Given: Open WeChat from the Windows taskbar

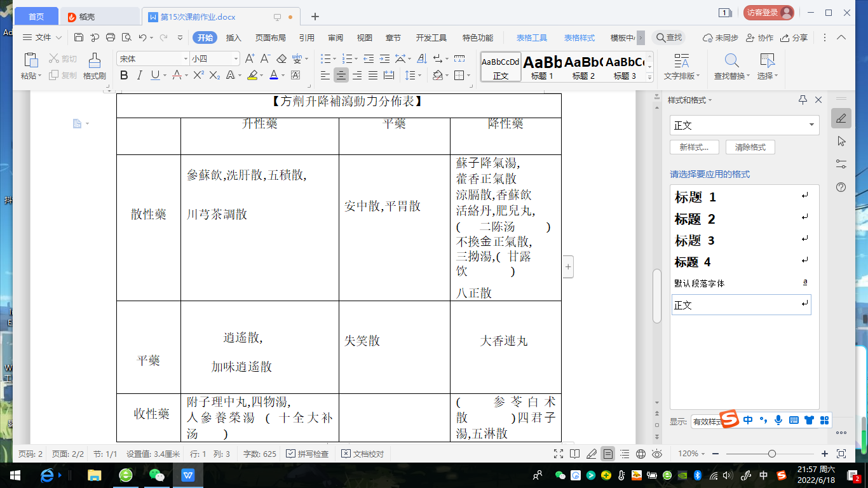Looking at the screenshot, I should point(156,475).
